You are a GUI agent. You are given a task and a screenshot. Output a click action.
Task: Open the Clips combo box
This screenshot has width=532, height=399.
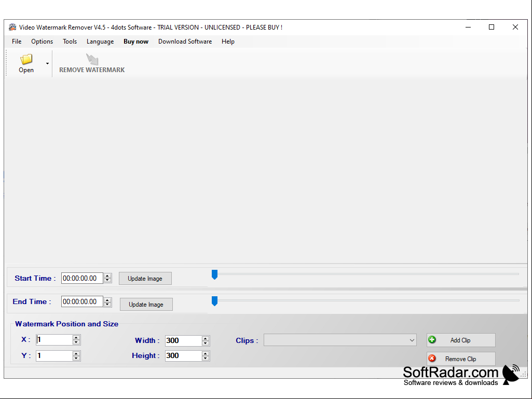(340, 340)
